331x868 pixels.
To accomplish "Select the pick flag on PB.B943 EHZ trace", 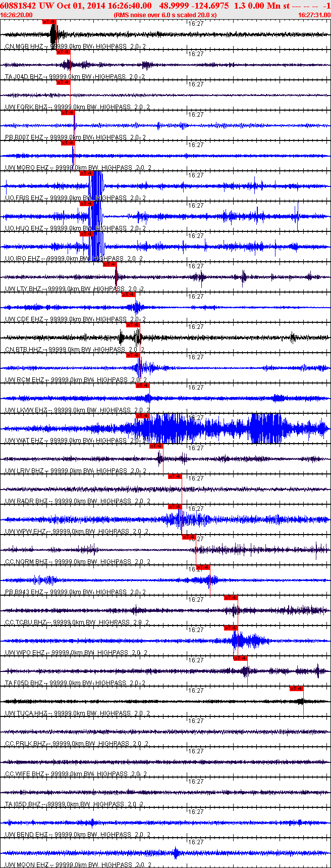I will coord(203,567).
